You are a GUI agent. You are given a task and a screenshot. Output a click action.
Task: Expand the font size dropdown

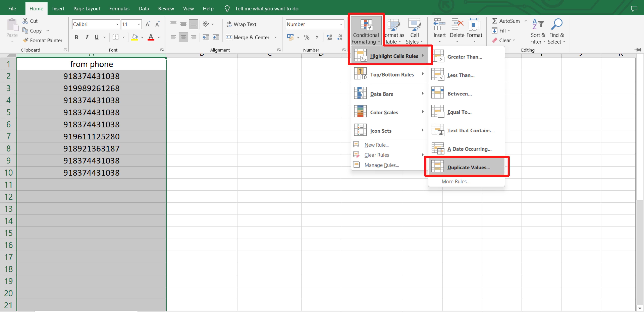tap(139, 24)
